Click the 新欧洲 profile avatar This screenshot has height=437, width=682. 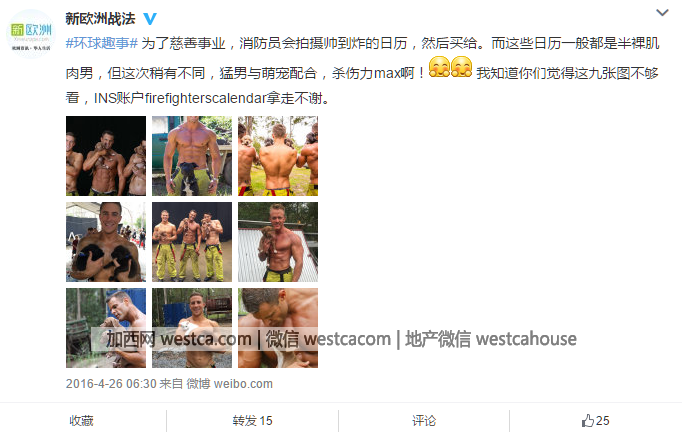31,33
